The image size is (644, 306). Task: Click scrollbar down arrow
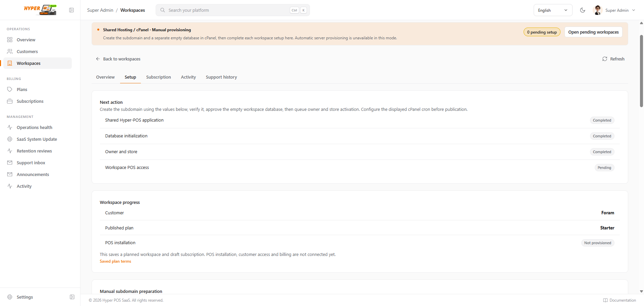641,292
